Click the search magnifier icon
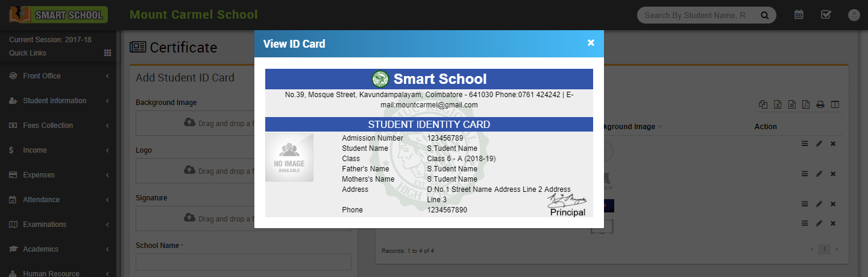The image size is (868, 277). pyautogui.click(x=764, y=16)
